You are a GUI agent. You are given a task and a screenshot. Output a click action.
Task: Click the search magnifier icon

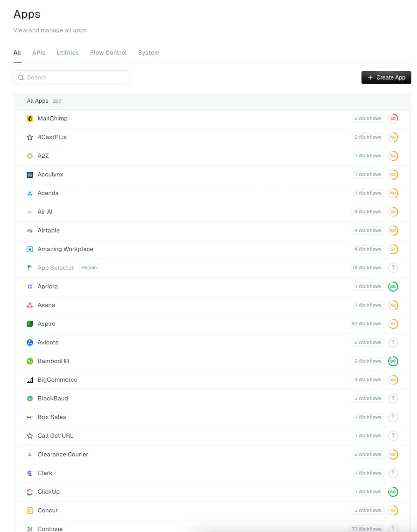pos(21,78)
